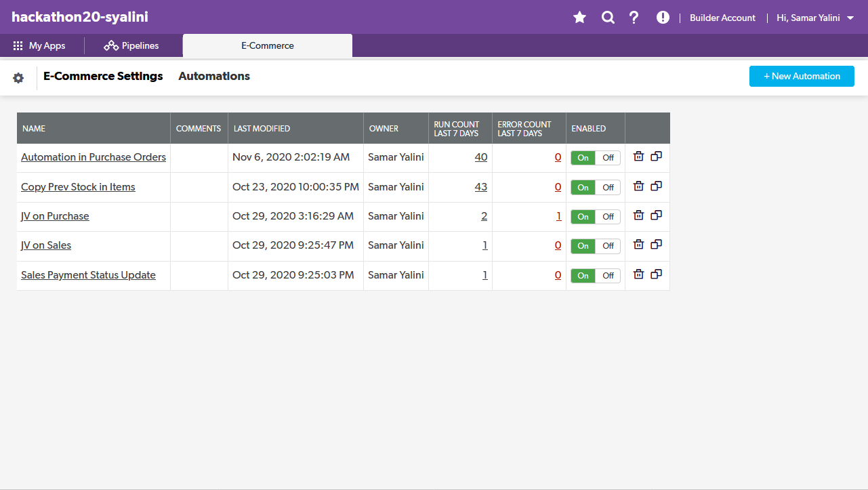Image resolution: width=868 pixels, height=490 pixels.
Task: Select date Oct 29, 2020 3:16:29 AM
Action: click(293, 216)
